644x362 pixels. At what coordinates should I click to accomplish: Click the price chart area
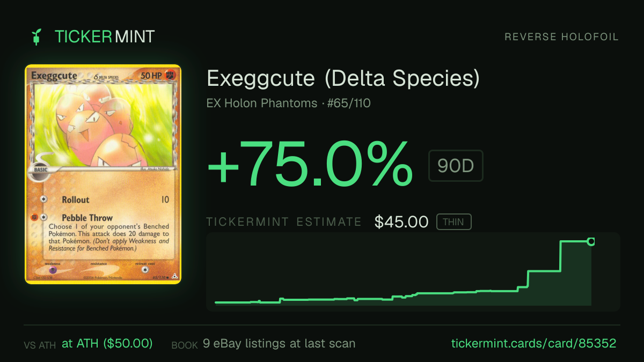click(x=413, y=271)
